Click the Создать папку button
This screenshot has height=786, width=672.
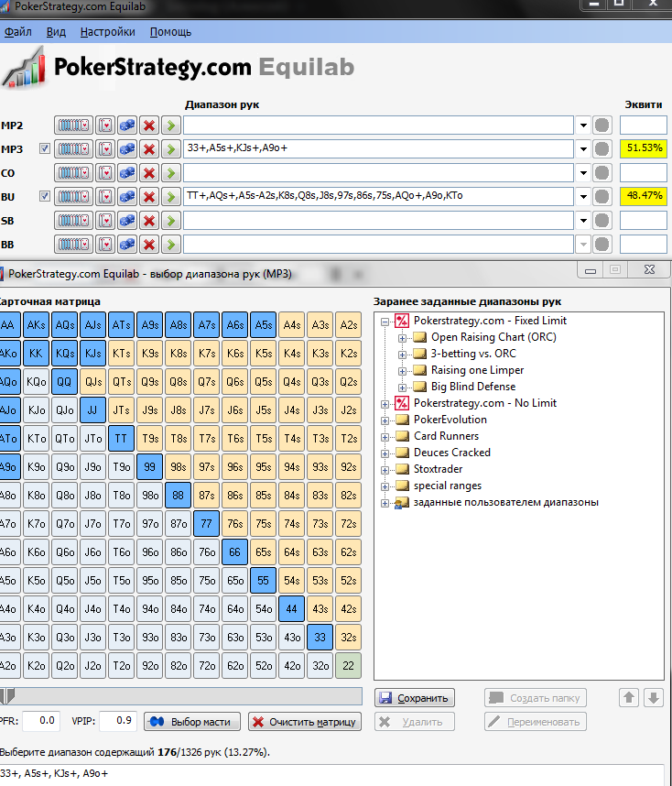pos(536,698)
